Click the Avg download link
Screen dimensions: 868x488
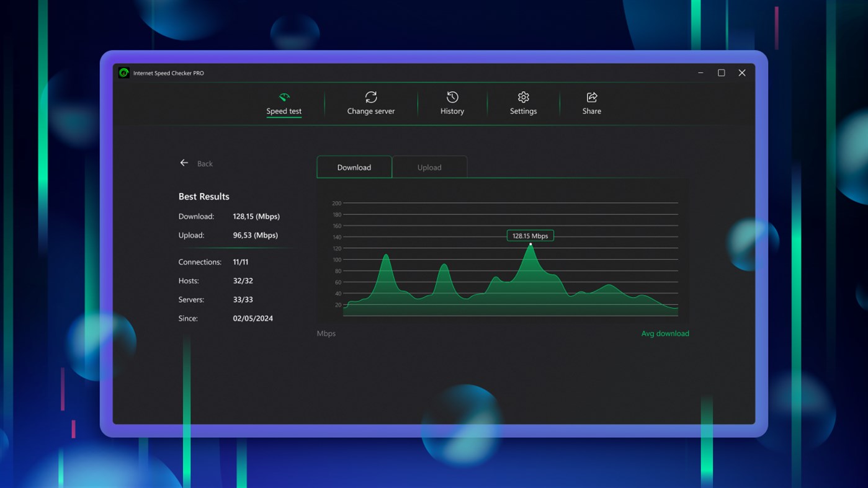[665, 334]
